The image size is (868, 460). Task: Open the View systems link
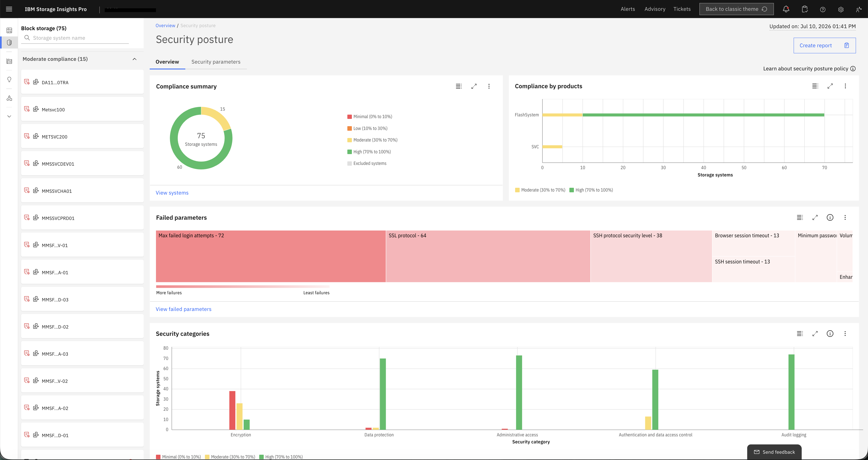pos(172,193)
